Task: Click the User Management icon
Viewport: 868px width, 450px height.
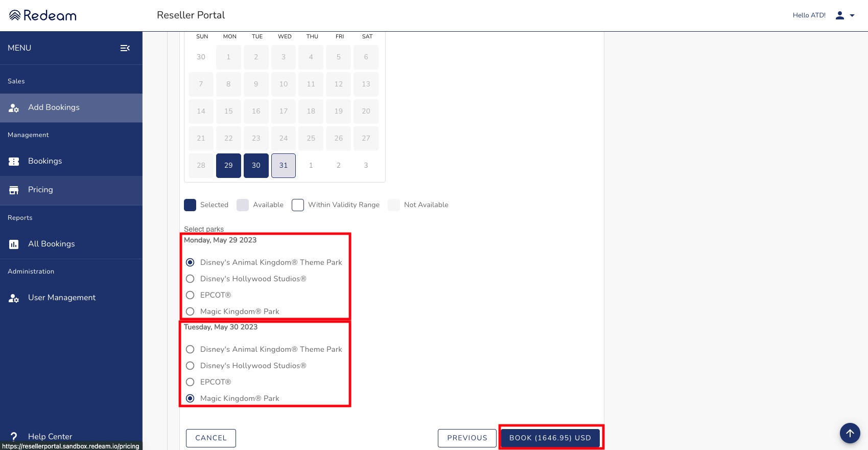Action: (x=14, y=298)
